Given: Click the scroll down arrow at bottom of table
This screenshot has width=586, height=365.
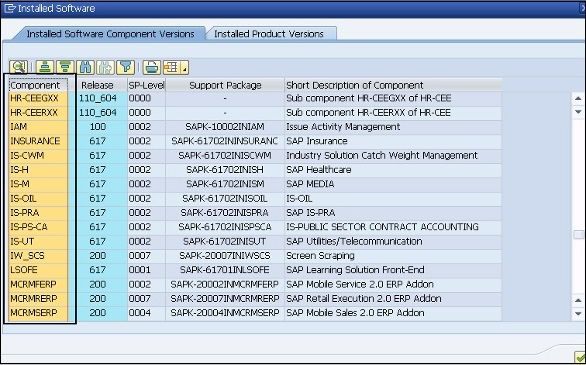Looking at the screenshot, I should pyautogui.click(x=578, y=314).
